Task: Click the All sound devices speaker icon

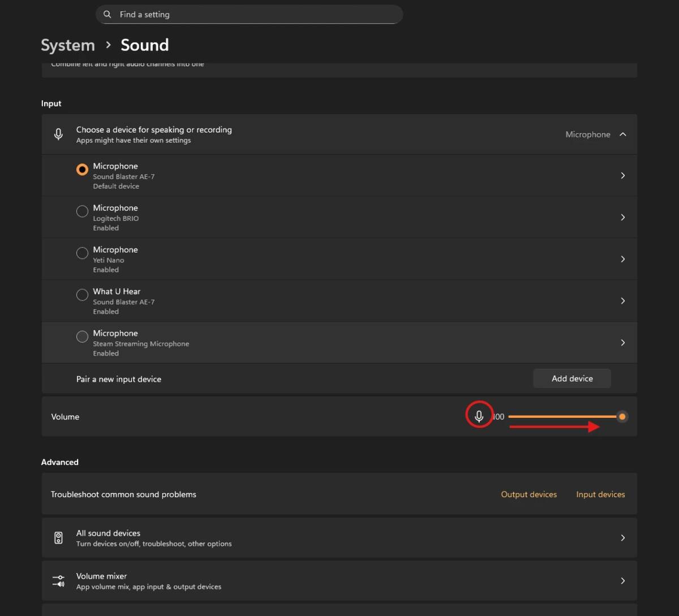Action: point(58,538)
